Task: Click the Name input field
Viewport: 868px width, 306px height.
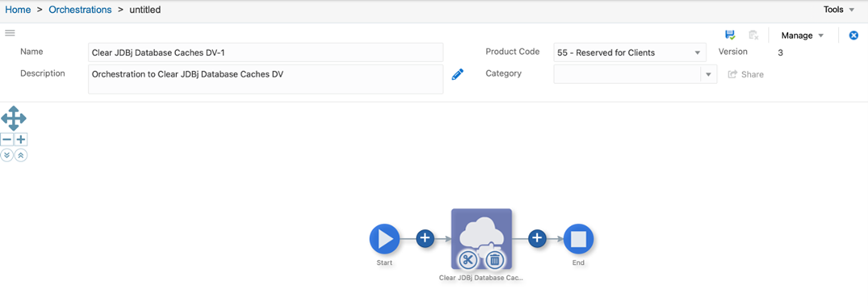Action: click(266, 52)
